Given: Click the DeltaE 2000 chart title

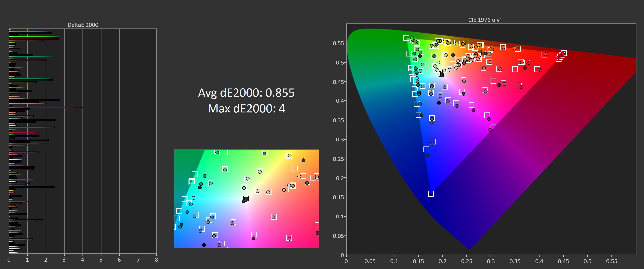Looking at the screenshot, I should [x=83, y=25].
